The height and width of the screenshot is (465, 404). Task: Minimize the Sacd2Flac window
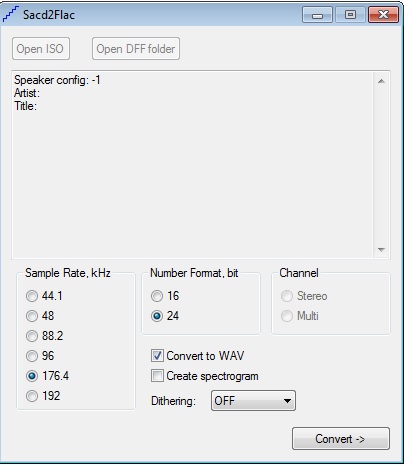point(317,15)
